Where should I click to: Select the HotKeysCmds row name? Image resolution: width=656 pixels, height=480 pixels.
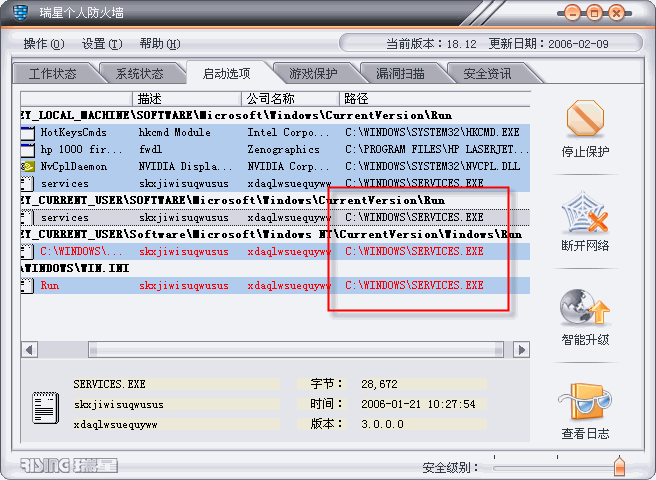click(74, 133)
